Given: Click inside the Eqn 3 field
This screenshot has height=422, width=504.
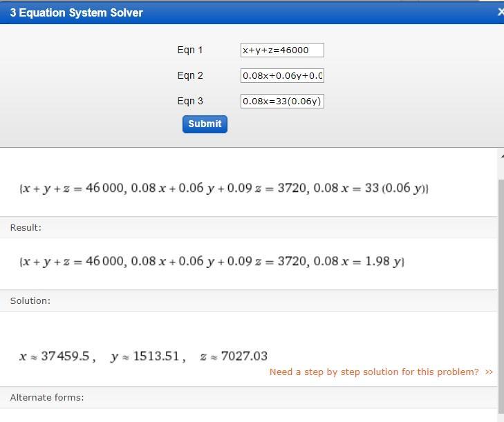Looking at the screenshot, I should (282, 101).
